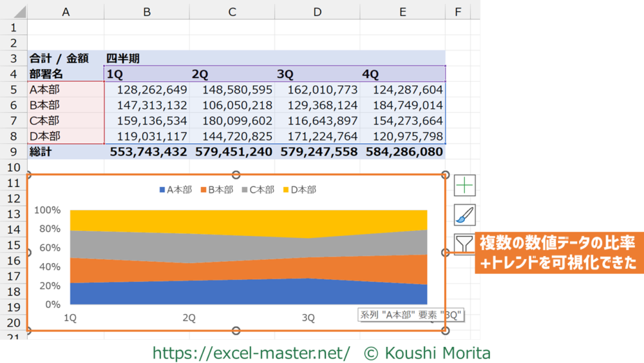Select the 2Q horizontal axis label
The image size is (644, 363).
coord(189,317)
